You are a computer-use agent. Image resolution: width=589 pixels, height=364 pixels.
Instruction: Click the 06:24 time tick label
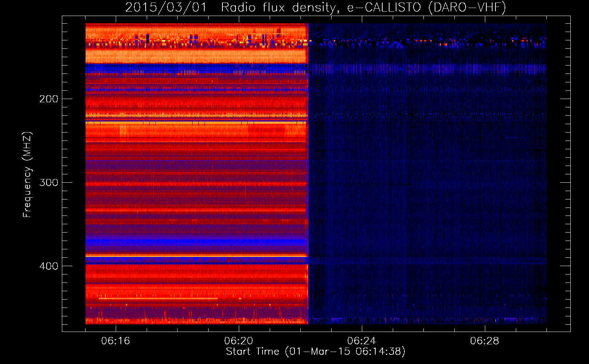point(361,341)
